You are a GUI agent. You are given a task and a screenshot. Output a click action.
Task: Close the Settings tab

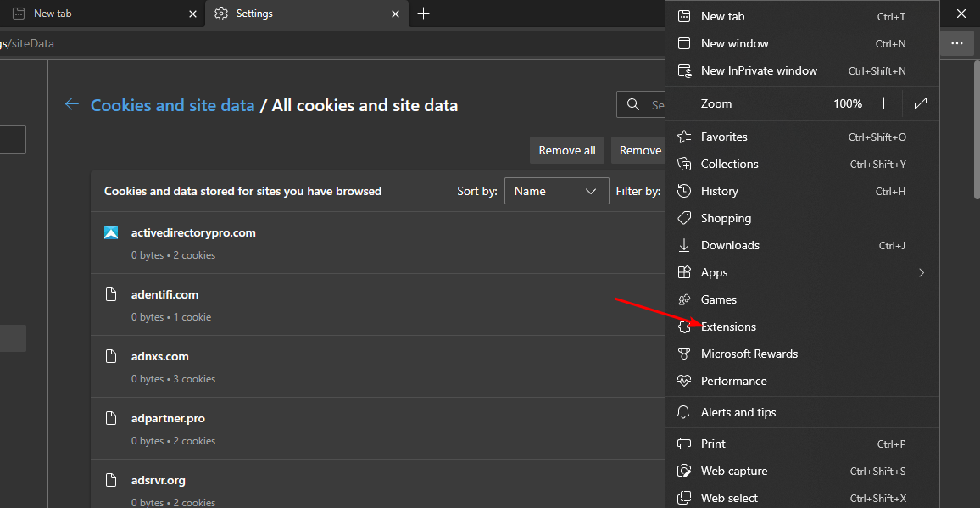(x=395, y=14)
